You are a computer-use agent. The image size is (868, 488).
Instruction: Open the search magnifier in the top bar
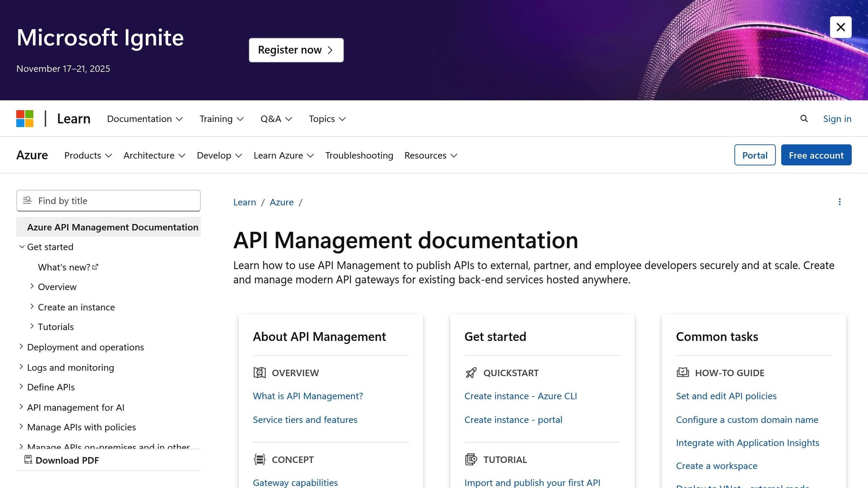(804, 119)
